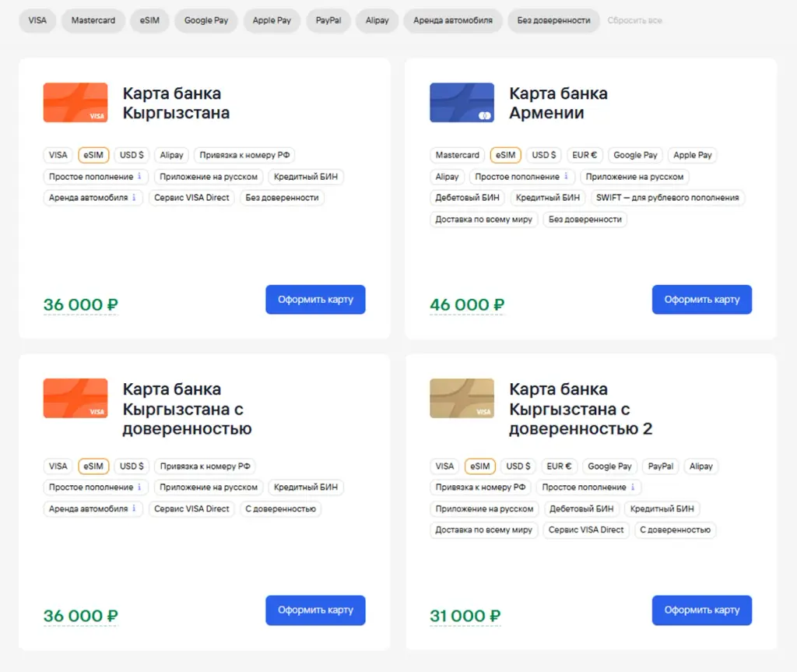Toggle the eSIM filter chip at top
The image size is (797, 672).
pos(149,20)
